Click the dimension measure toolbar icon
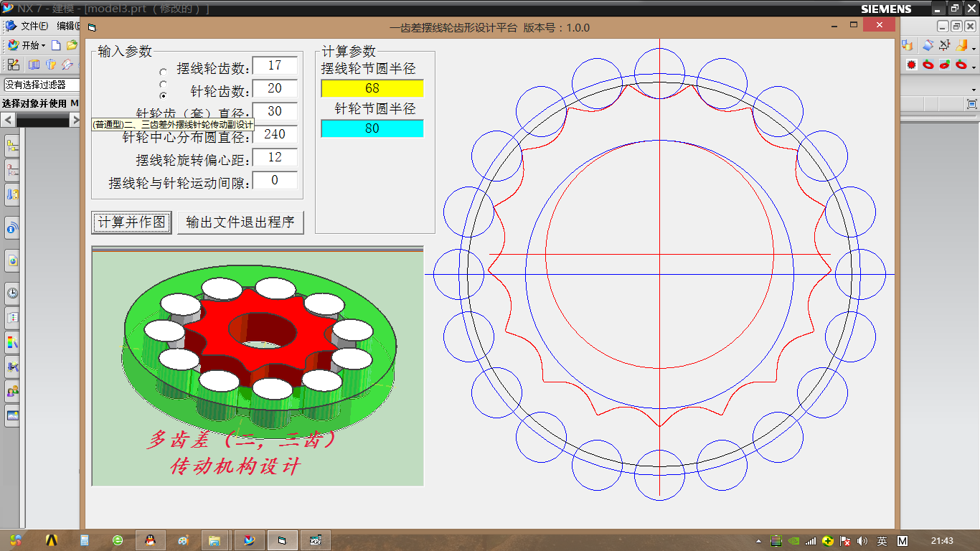This screenshot has width=980, height=551. (945, 45)
